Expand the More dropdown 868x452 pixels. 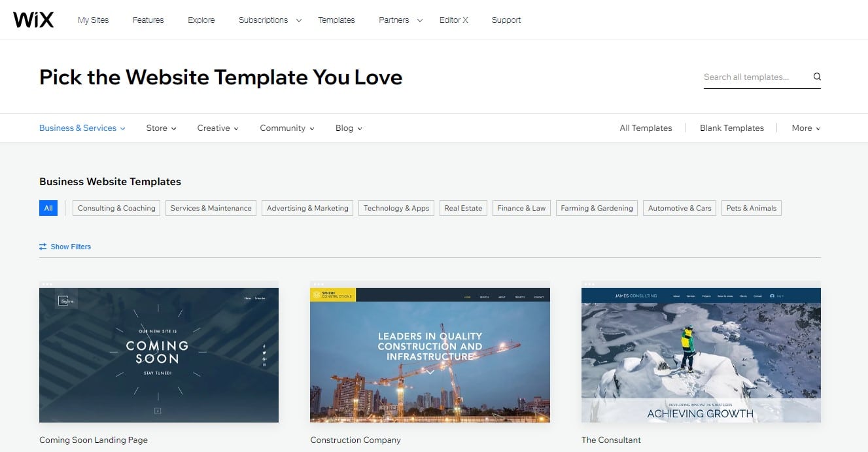coord(805,128)
